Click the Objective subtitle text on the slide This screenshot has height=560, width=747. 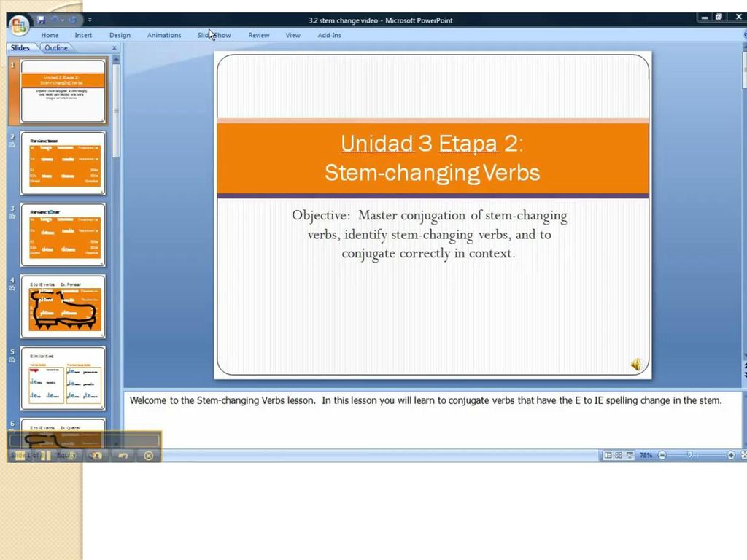tap(429, 234)
